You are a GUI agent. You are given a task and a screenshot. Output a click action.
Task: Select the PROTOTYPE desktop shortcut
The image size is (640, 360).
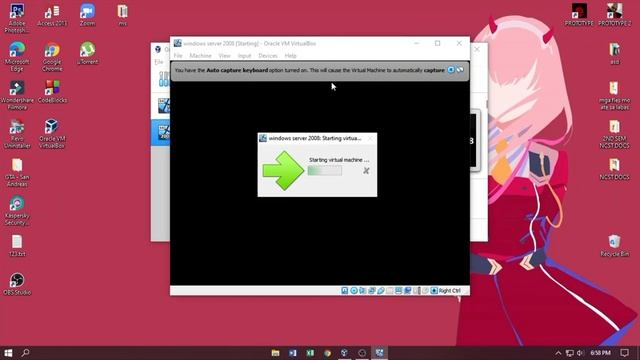coord(579,15)
